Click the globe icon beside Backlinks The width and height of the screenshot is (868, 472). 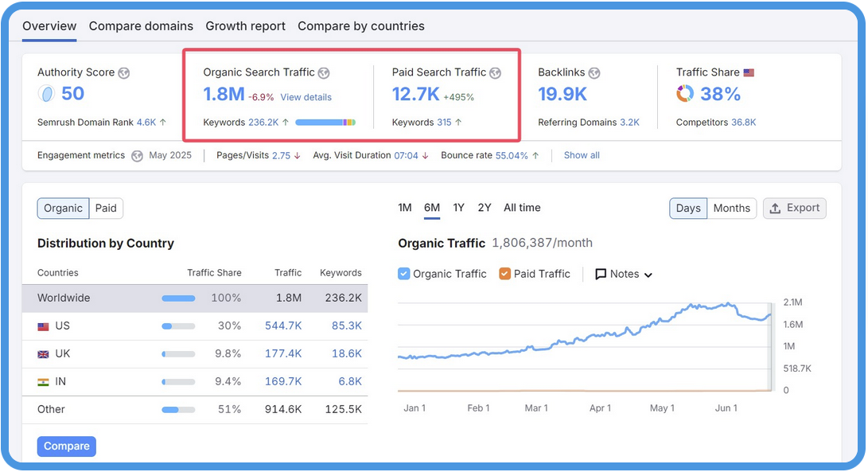pos(594,73)
